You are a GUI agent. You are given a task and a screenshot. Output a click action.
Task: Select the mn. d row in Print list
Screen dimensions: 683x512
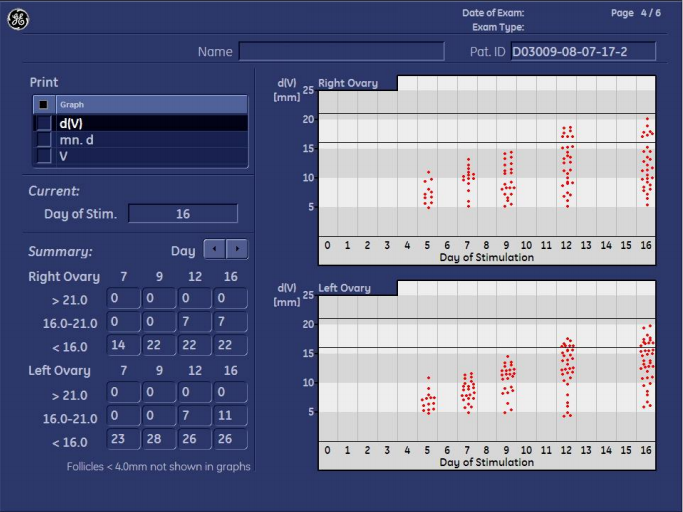140,140
